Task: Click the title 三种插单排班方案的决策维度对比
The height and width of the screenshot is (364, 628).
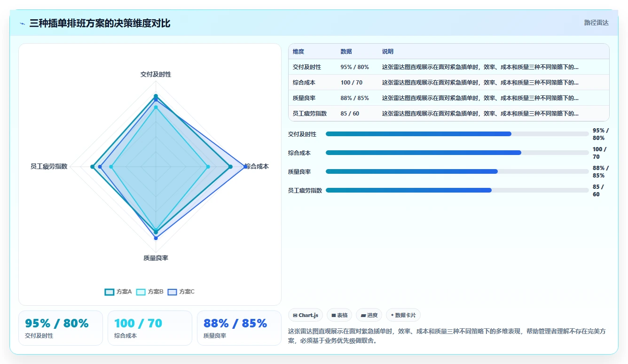Action: click(x=100, y=23)
